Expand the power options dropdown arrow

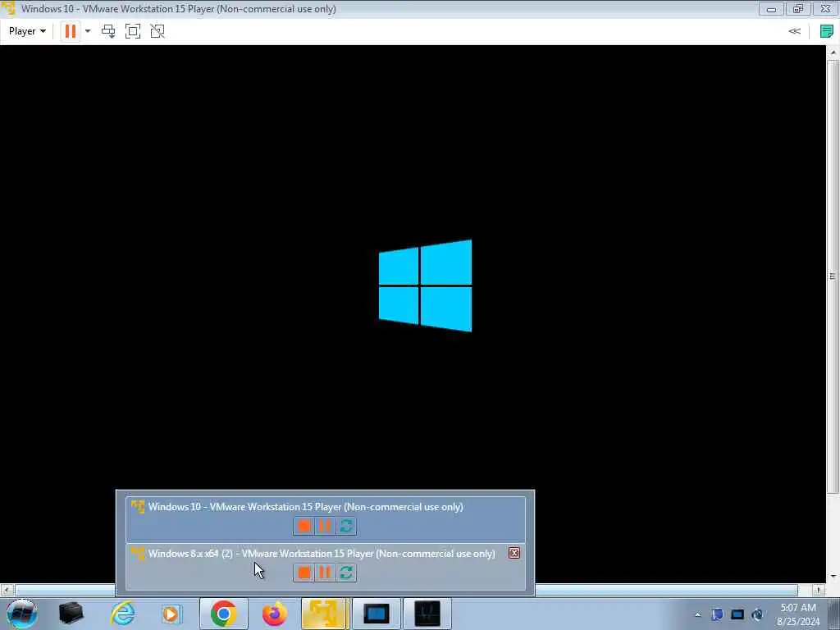(x=88, y=31)
